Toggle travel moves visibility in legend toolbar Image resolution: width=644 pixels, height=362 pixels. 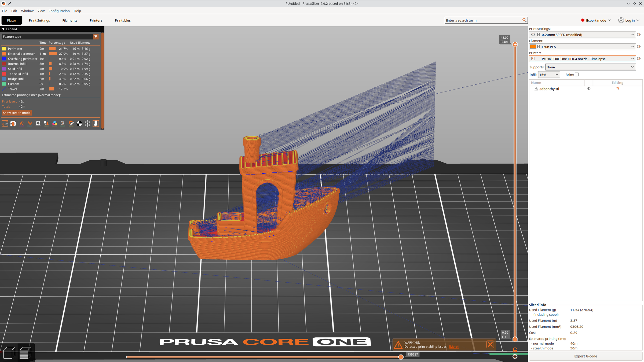click(5, 123)
